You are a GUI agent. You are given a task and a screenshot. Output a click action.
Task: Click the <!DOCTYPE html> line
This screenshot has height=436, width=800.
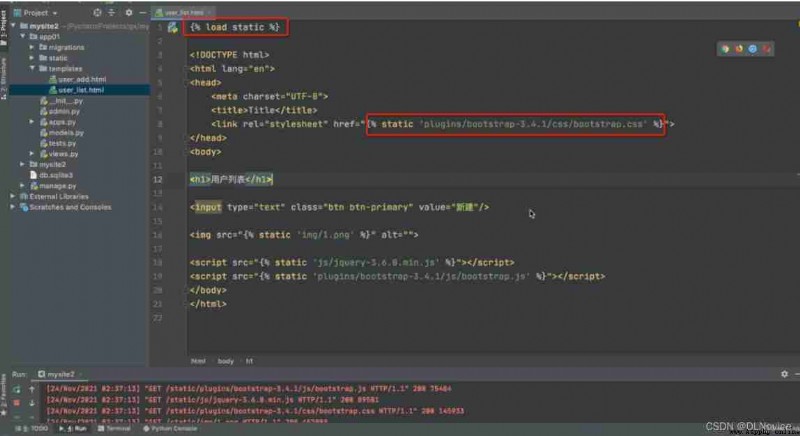click(229, 55)
